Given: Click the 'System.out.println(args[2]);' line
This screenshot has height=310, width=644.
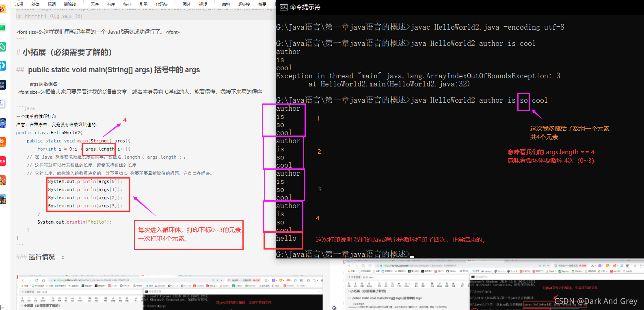Looking at the screenshot, I should coord(85,198).
